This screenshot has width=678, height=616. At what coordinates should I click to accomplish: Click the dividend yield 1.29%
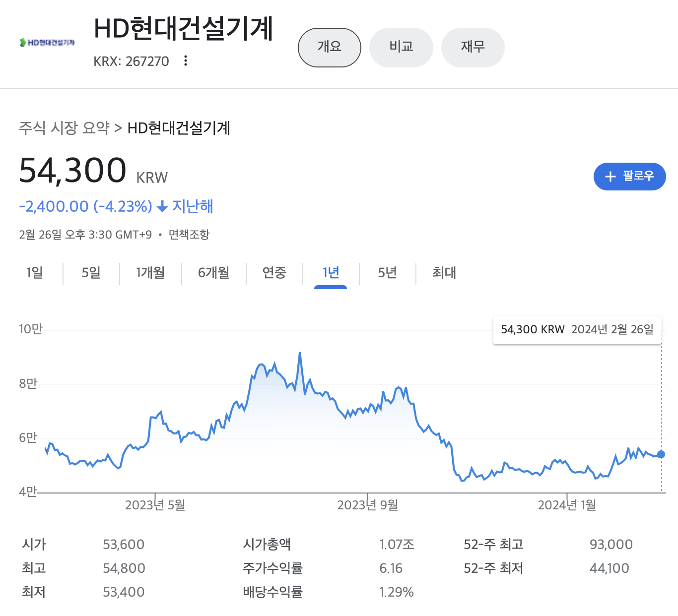point(397,592)
